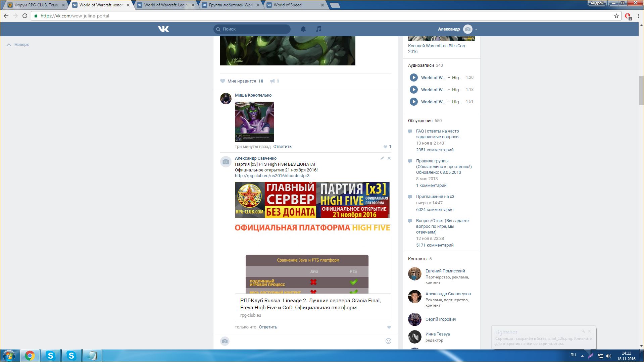
Task: Open Александр Слапогузов contact
Action: pos(448,294)
